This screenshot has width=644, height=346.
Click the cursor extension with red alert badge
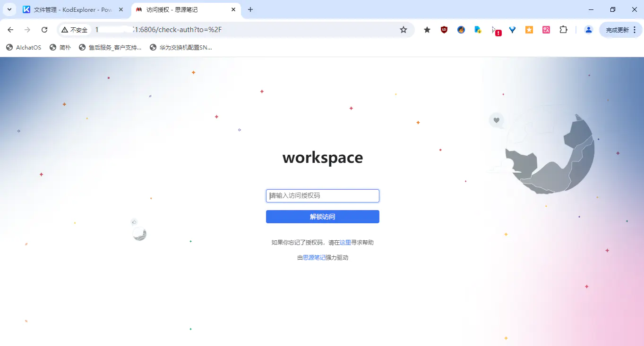pos(496,31)
